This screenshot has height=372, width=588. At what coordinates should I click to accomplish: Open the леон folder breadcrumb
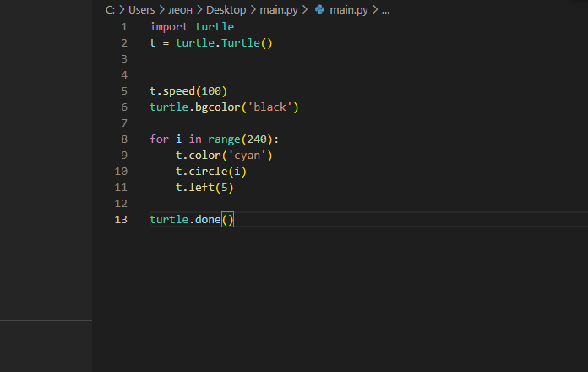(x=180, y=10)
